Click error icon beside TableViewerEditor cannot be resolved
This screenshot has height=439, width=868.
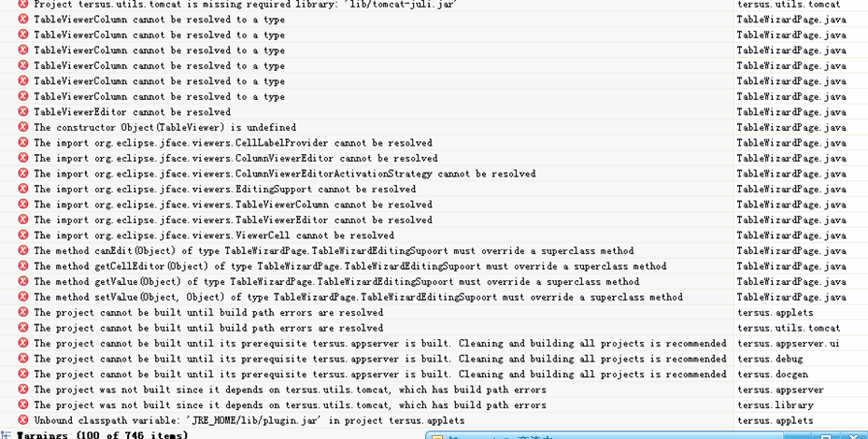tap(23, 112)
